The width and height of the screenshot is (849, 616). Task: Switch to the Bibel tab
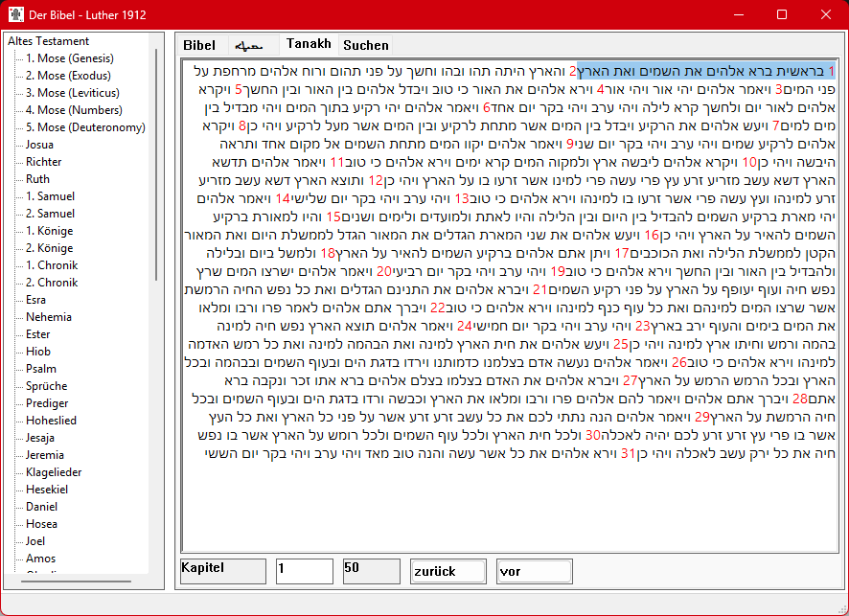point(199,45)
